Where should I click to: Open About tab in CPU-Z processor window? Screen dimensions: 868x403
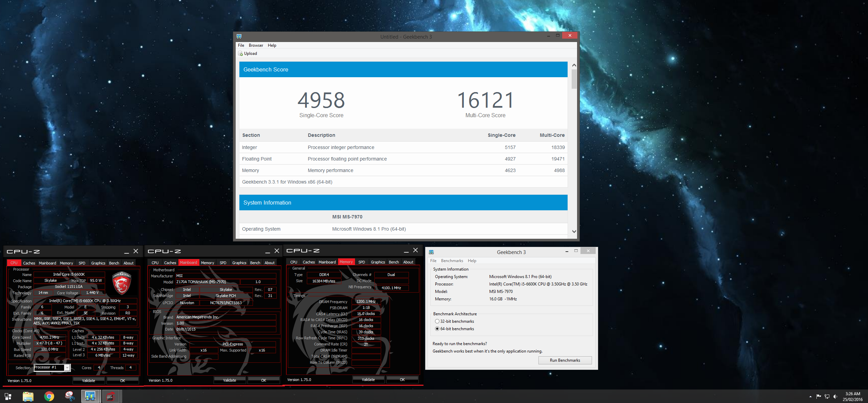click(129, 263)
